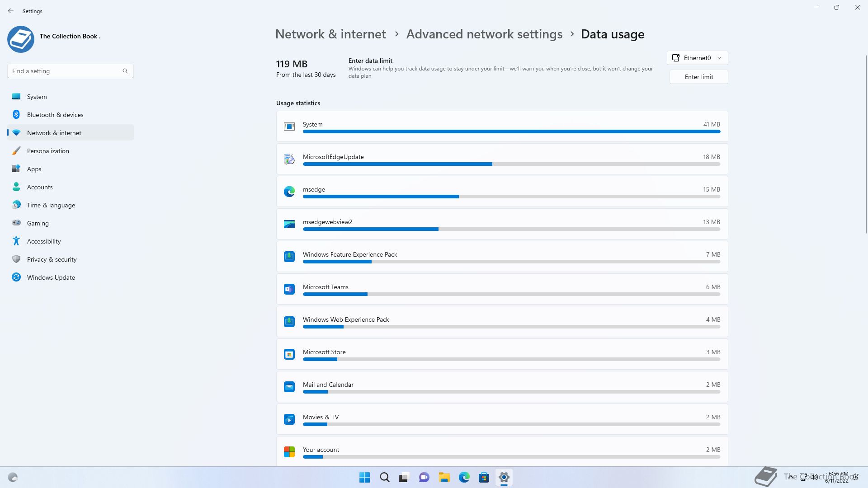Open File Explorer from taskbar

coord(444,477)
